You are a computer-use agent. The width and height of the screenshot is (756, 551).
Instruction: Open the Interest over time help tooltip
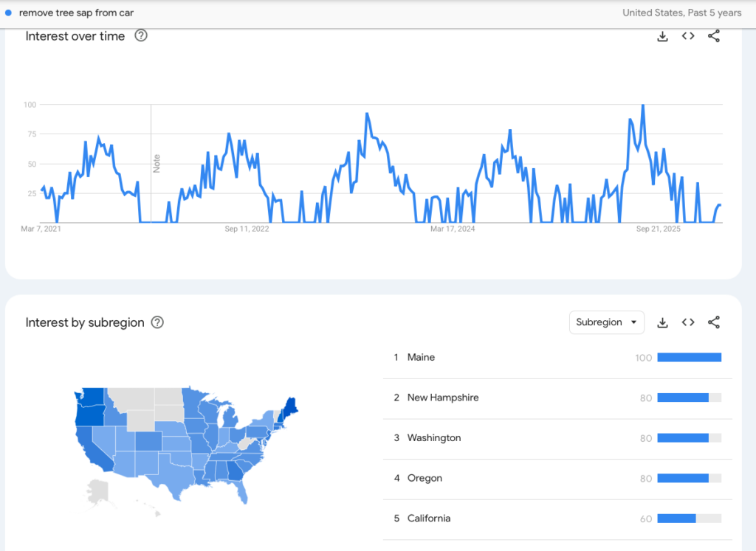[140, 35]
